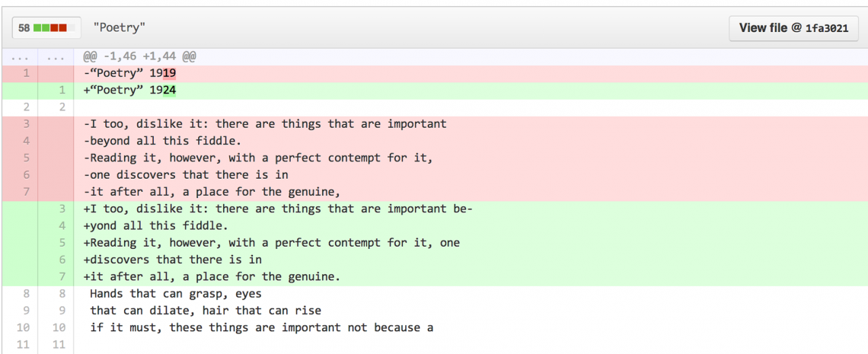Expand hidden lines using the second ellipsis
The width and height of the screenshot is (868, 354).
pos(55,57)
